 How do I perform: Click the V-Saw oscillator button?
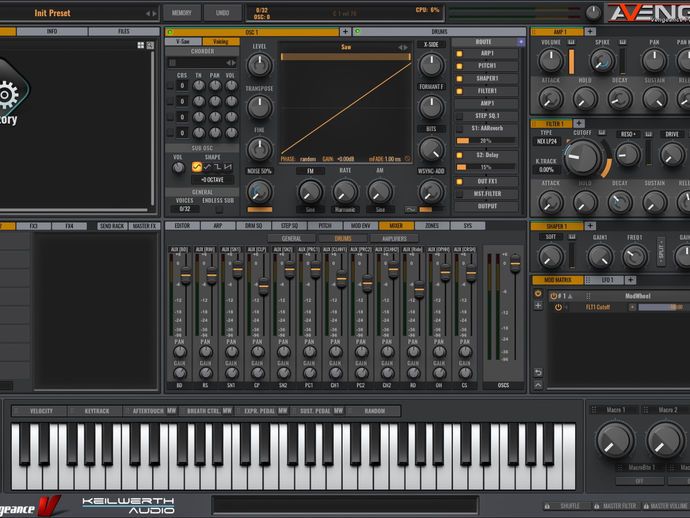point(183,42)
